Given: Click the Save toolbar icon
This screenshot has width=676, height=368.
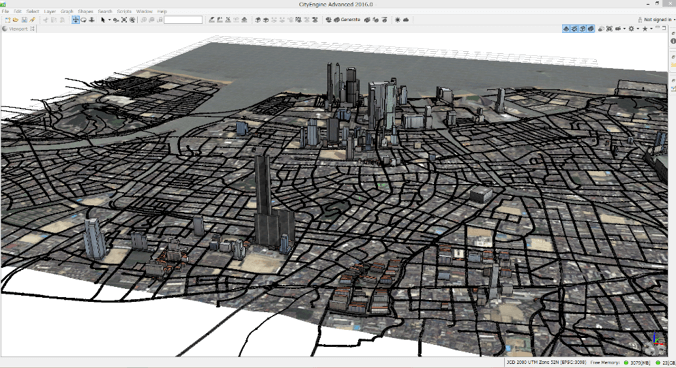Looking at the screenshot, I should point(24,20).
